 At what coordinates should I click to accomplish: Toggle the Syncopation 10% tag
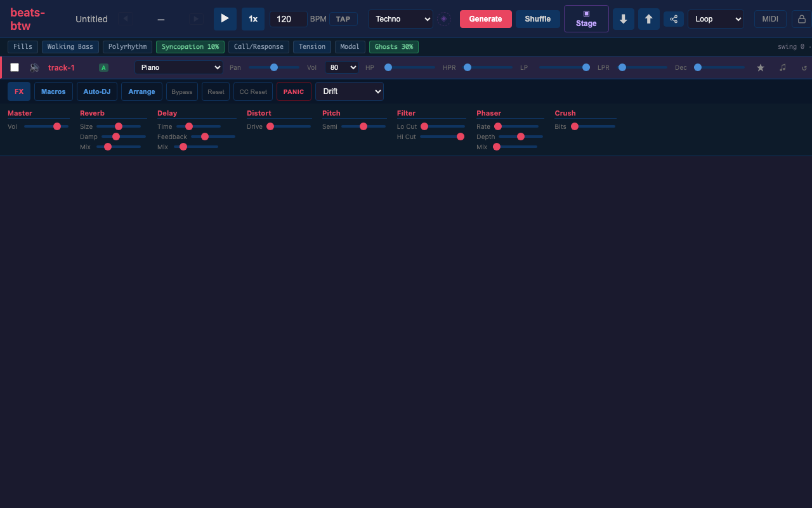(x=190, y=46)
